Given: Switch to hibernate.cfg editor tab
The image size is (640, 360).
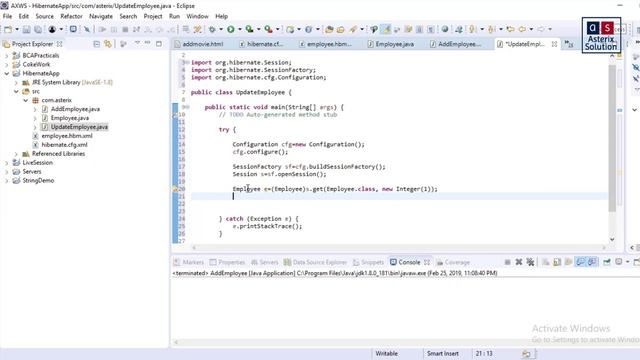Looking at the screenshot, I should 261,44.
